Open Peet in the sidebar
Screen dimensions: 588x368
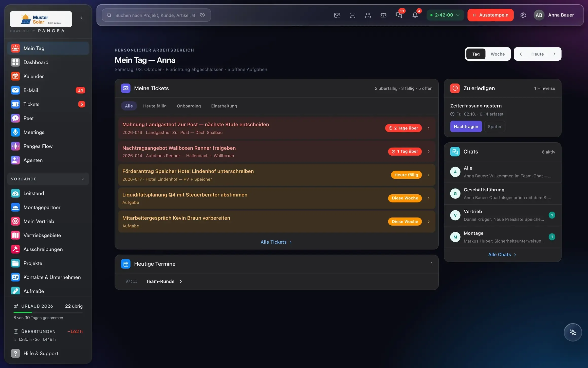coord(48,118)
